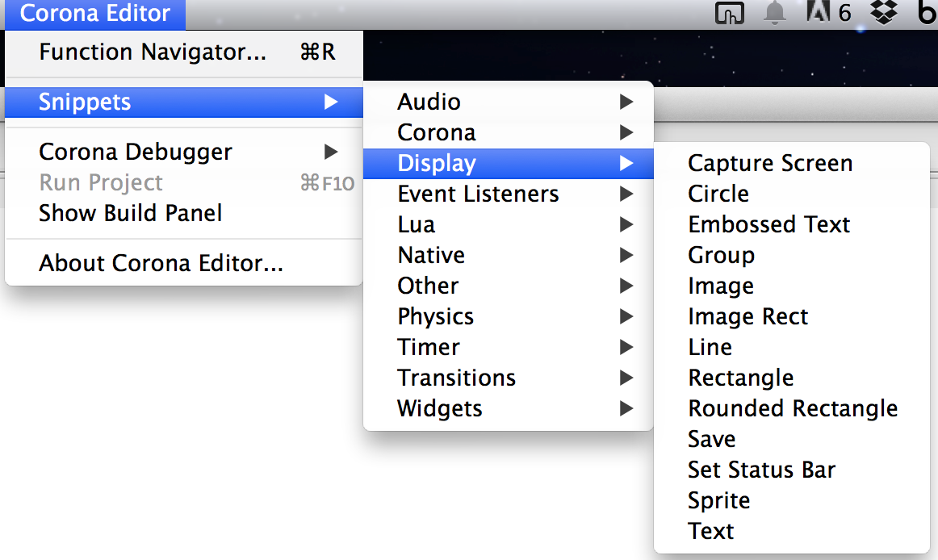This screenshot has height=560, width=938.
Task: Insert the Rounded Rectangle snippet
Action: pos(792,408)
